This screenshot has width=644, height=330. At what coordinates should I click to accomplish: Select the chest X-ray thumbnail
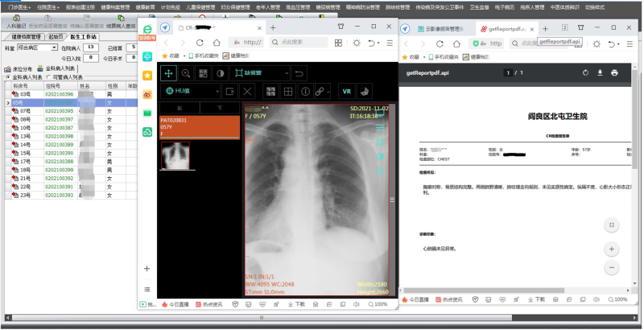[175, 155]
